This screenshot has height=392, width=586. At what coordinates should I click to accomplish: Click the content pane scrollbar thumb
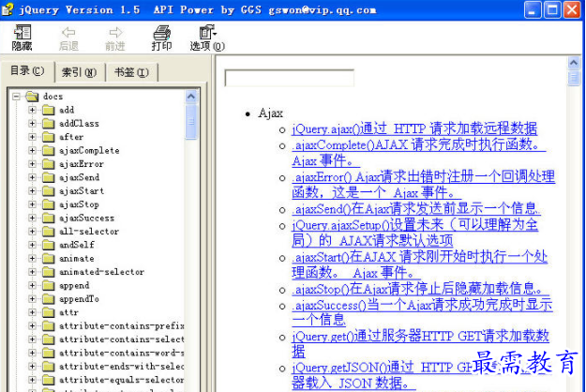(x=574, y=78)
